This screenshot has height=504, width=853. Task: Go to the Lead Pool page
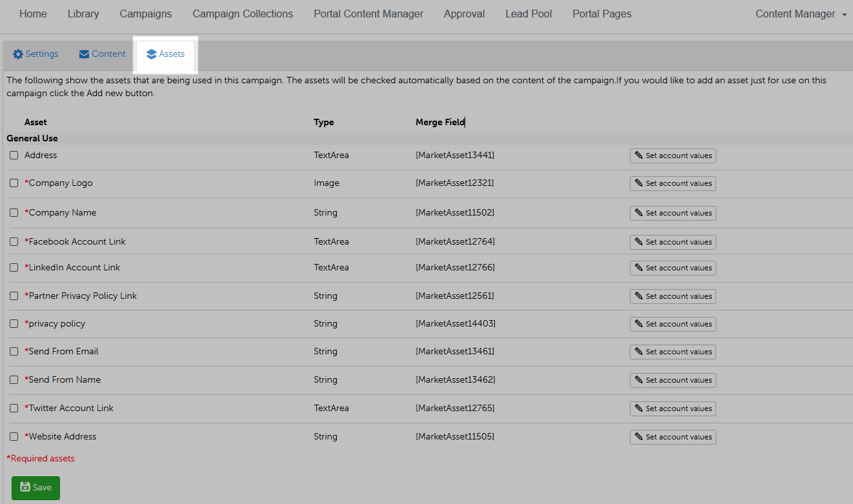(528, 14)
